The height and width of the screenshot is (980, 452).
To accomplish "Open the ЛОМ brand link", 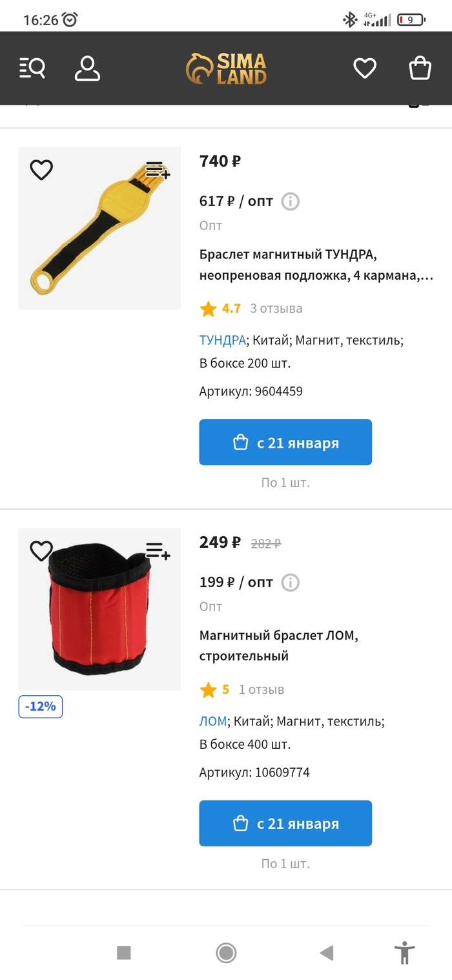I will click(x=213, y=721).
